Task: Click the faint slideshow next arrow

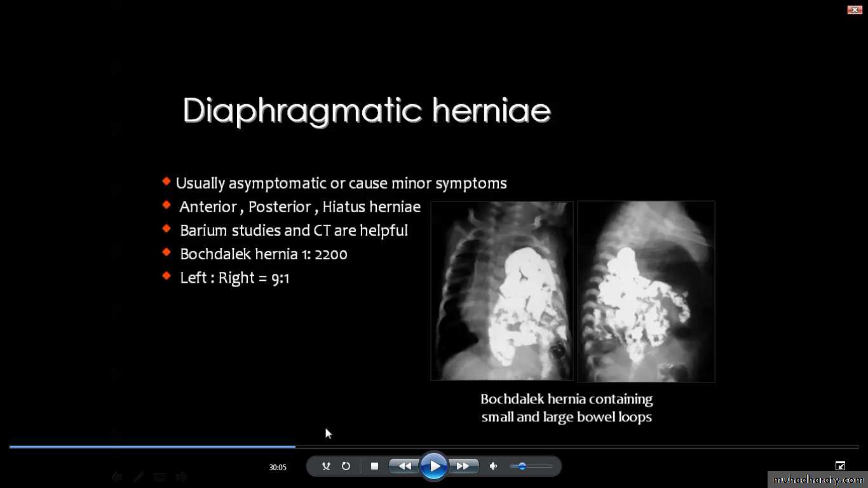Action: pos(181,477)
